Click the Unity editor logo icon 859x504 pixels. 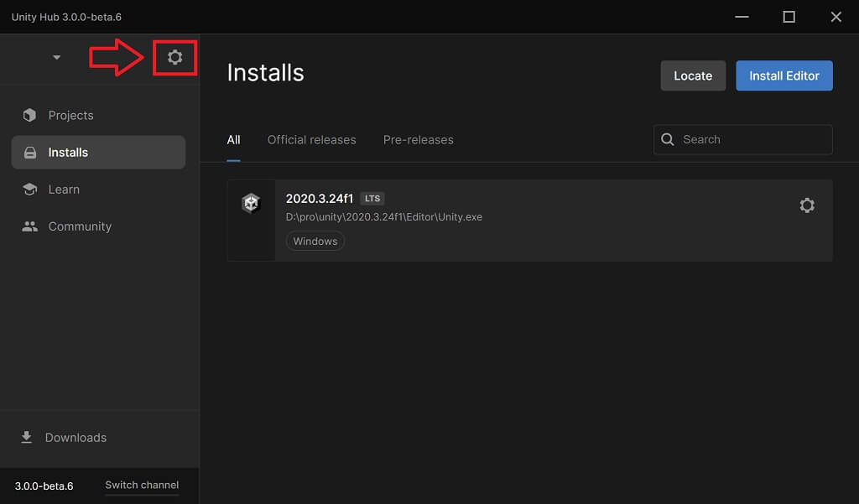[x=251, y=203]
